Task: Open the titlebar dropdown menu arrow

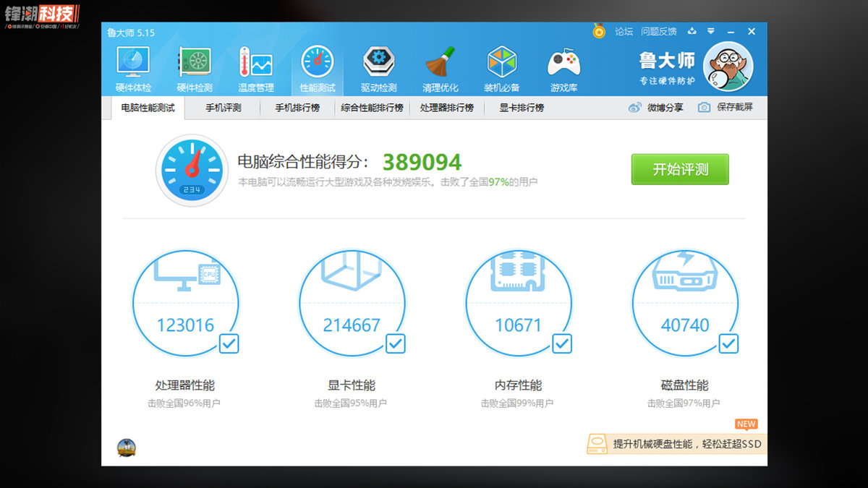Action: click(x=710, y=32)
